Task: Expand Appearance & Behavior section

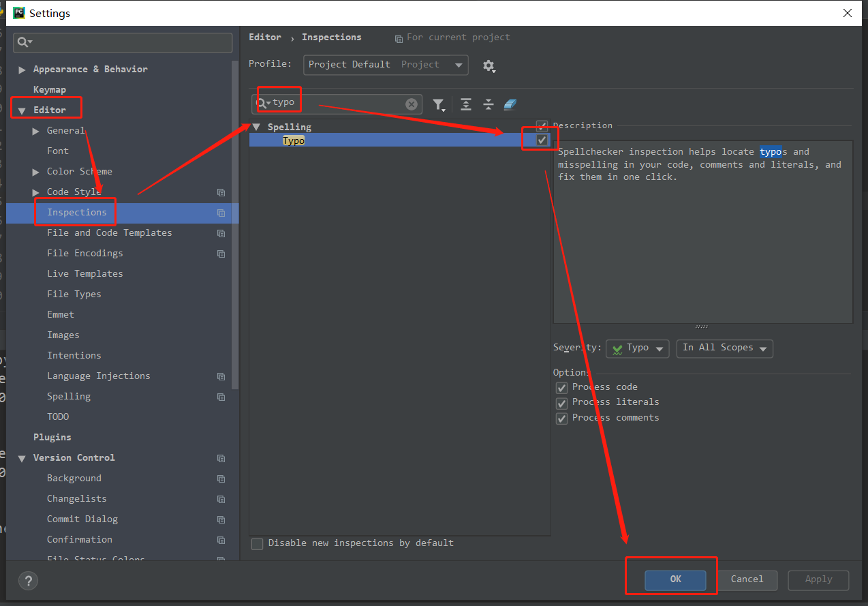Action: tap(22, 70)
